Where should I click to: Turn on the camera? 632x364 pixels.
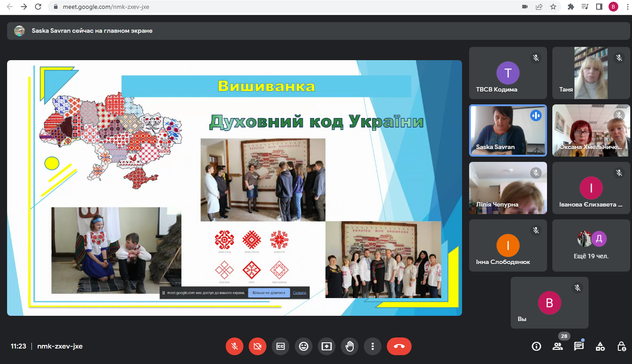[258, 346]
